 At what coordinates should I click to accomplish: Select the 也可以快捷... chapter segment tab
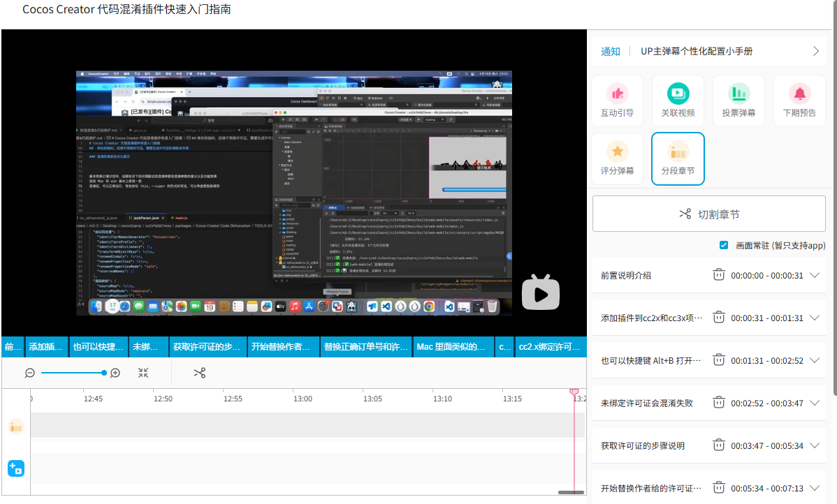pyautogui.click(x=99, y=347)
